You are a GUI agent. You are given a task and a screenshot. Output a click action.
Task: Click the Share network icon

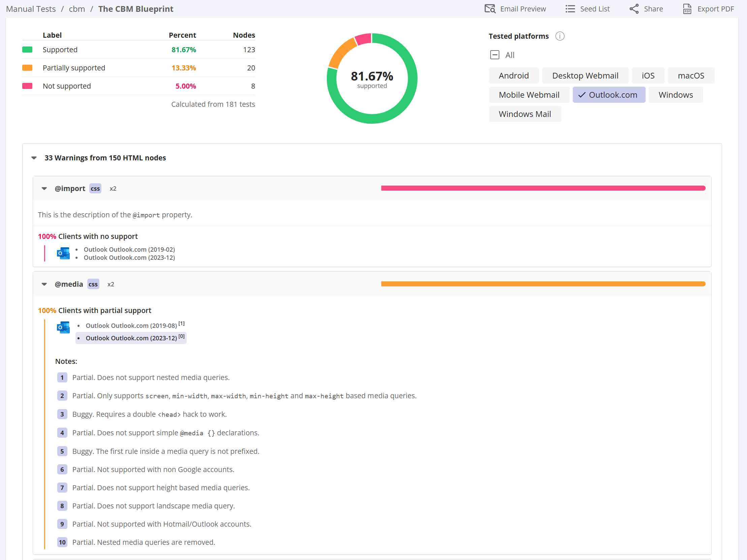[x=634, y=9]
